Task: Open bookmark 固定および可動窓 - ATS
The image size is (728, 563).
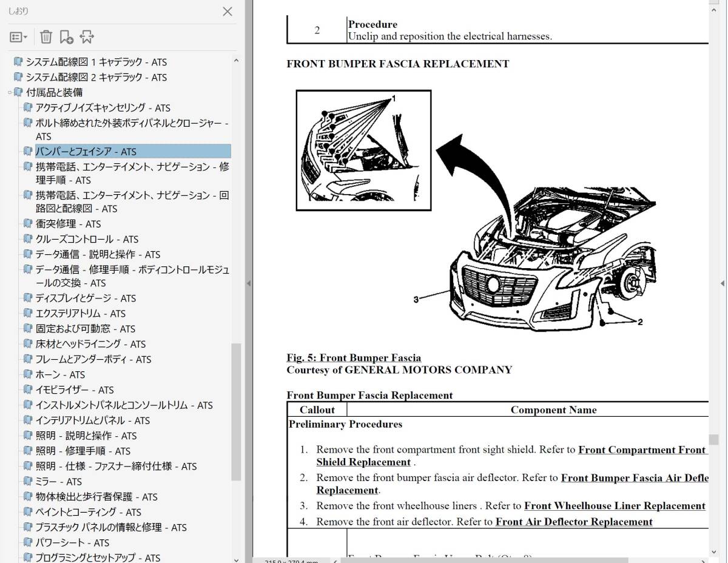Action: pyautogui.click(x=85, y=329)
